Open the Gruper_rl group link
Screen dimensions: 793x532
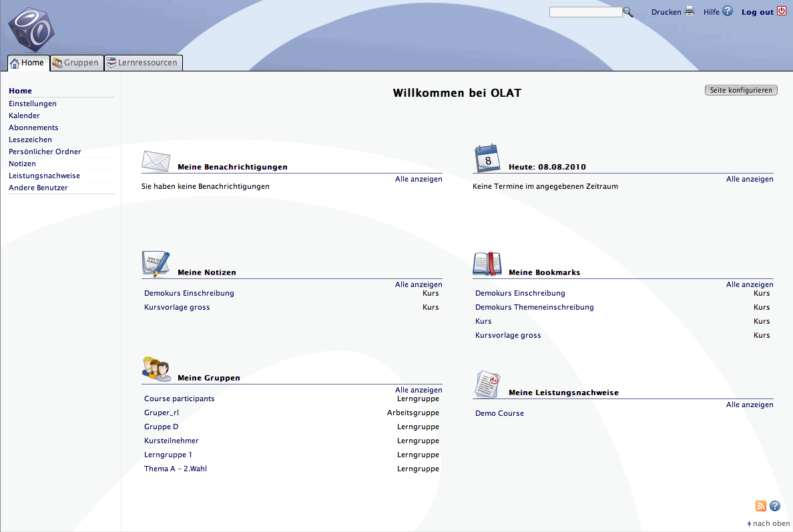[x=162, y=413]
